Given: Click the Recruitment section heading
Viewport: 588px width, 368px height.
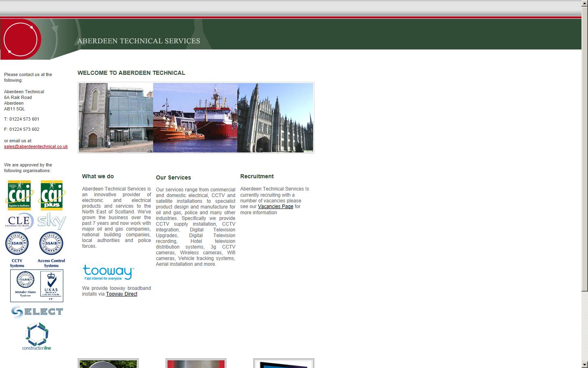Looking at the screenshot, I should 257,176.
